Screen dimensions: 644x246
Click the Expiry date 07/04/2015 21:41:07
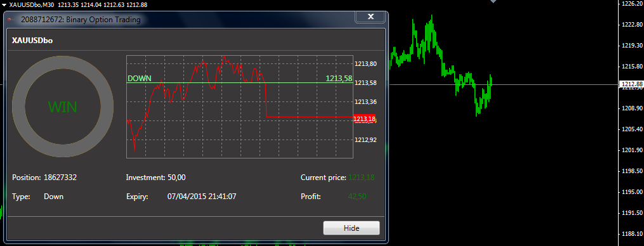[x=202, y=197]
